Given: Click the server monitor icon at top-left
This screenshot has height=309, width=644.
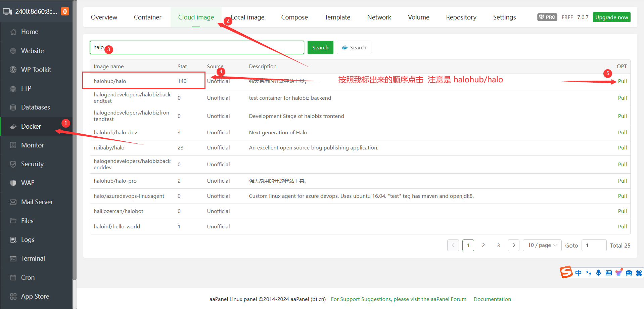Looking at the screenshot, I should (7, 11).
